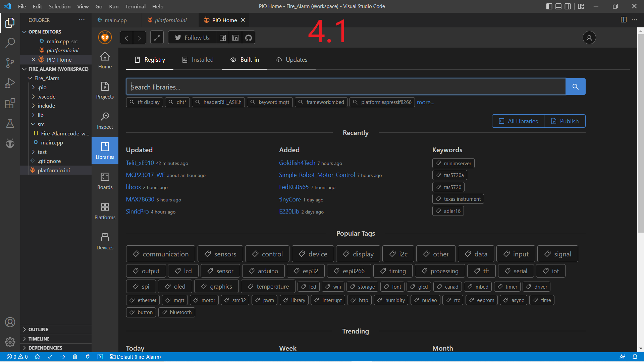This screenshot has height=362, width=644.
Task: Click PlatformIO Upload arrow in status bar
Action: 63,357
